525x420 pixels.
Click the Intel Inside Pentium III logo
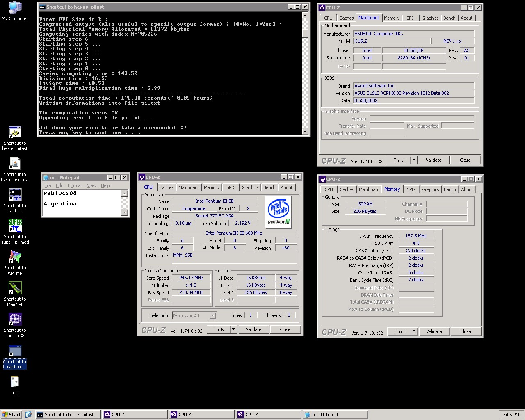278,212
